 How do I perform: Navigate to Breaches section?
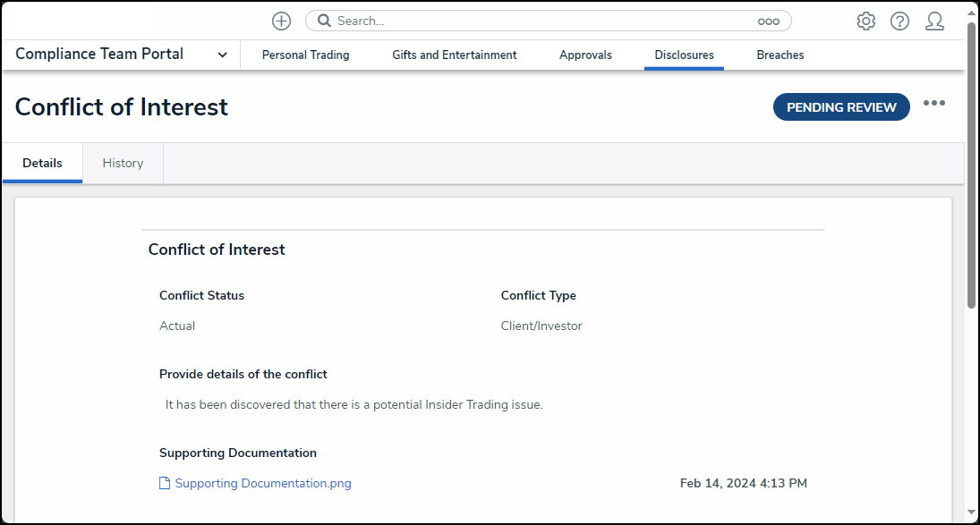point(780,55)
